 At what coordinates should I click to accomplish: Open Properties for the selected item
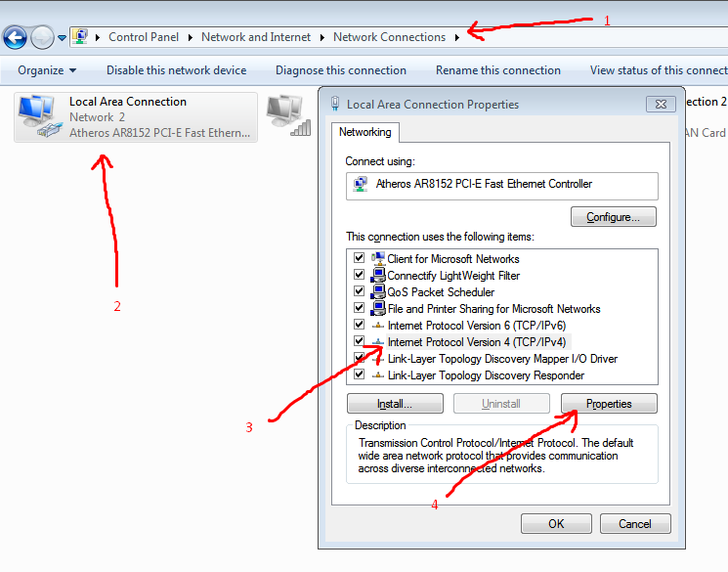tap(609, 403)
